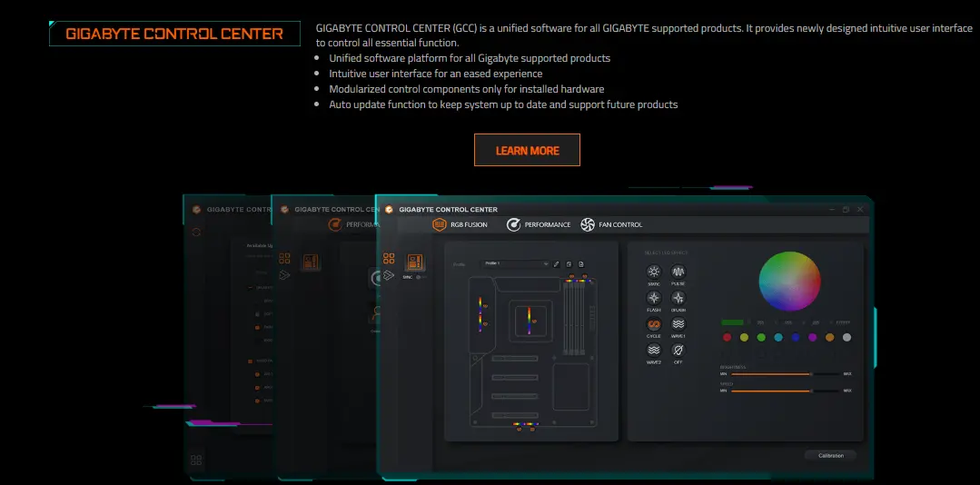
Task: Select the Wave1 LED effect icon
Action: (x=678, y=324)
